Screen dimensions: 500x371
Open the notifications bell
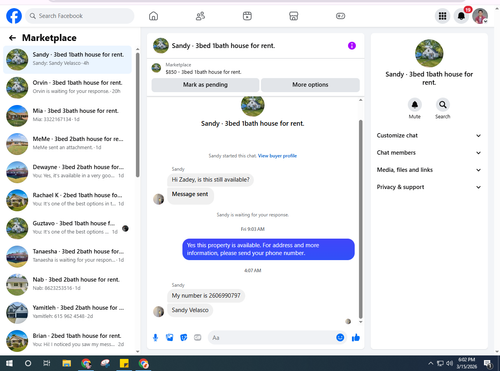tap(461, 16)
